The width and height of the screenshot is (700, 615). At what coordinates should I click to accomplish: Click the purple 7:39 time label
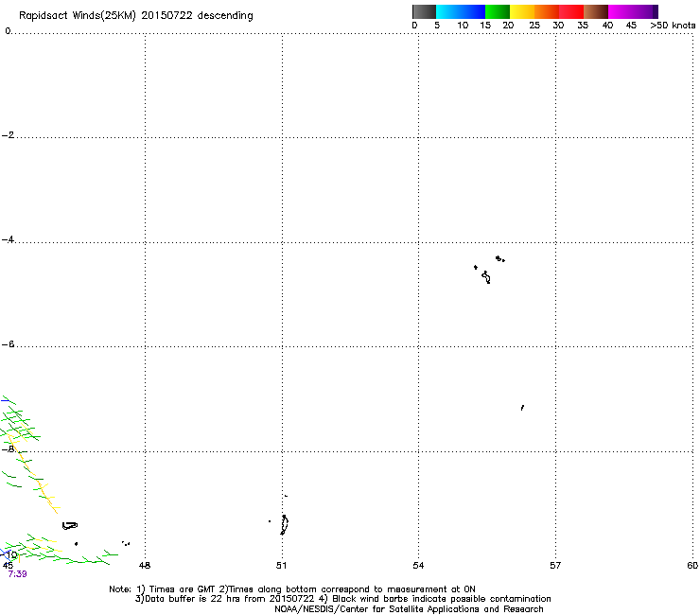tap(17, 574)
